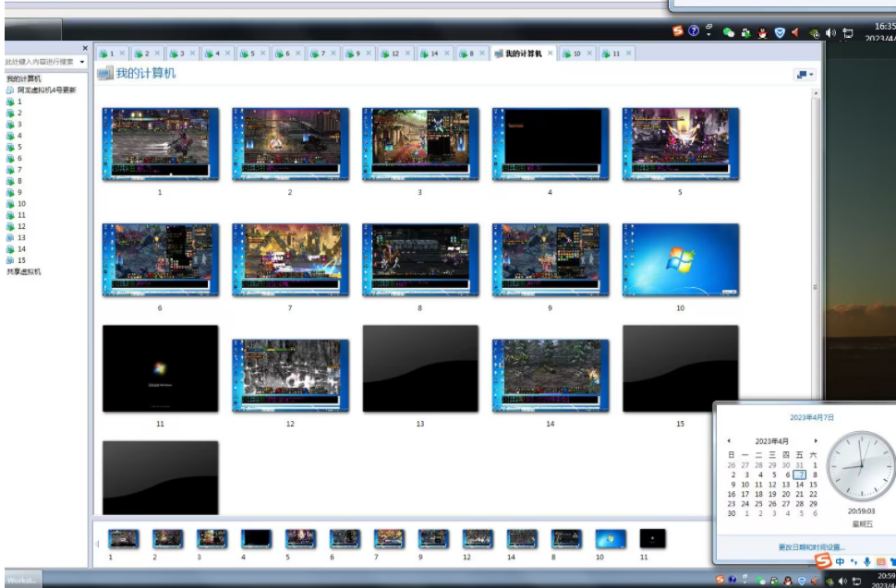This screenshot has width=896, height=588.
Task: Click the volume speaker icon in the 20:59 taskbar
Action: pyautogui.click(x=842, y=581)
